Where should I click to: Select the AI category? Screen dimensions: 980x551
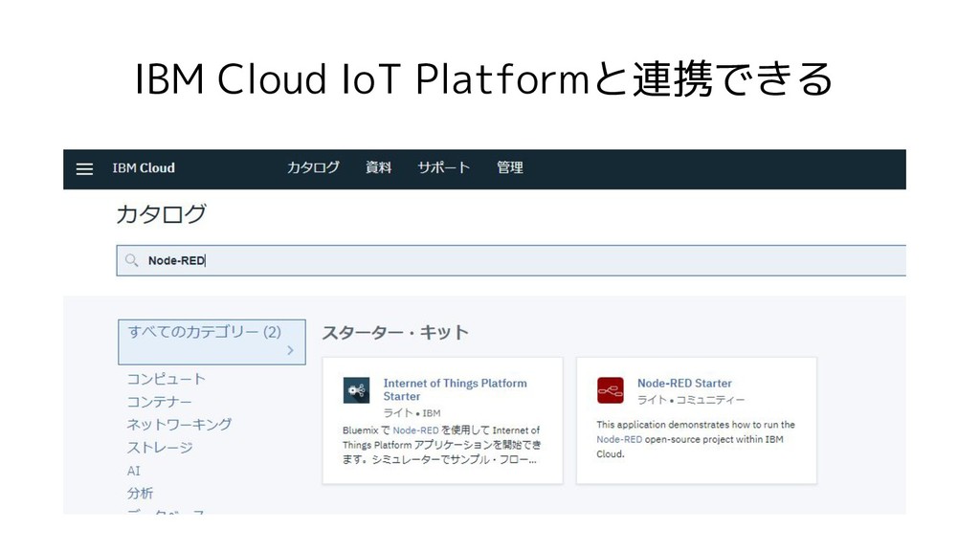point(134,471)
